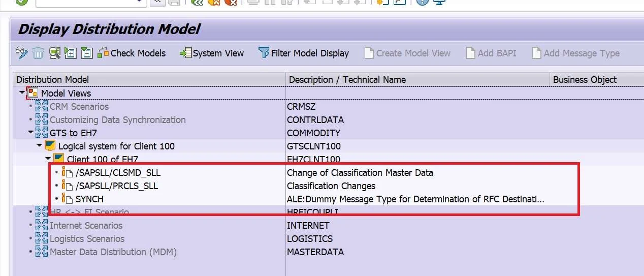644x276 pixels.
Task: Click ALE:Dummy Message Type description text
Action: [415, 199]
